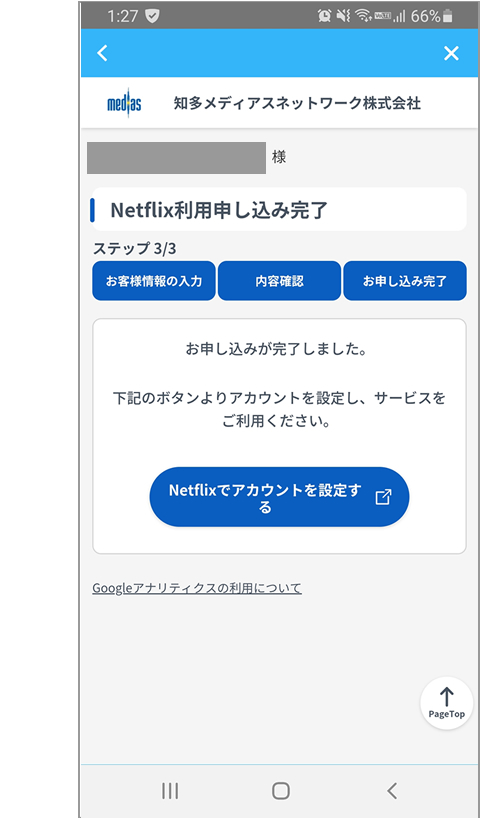
Task: Tap the shield icon beside the clock
Action: click(x=152, y=16)
